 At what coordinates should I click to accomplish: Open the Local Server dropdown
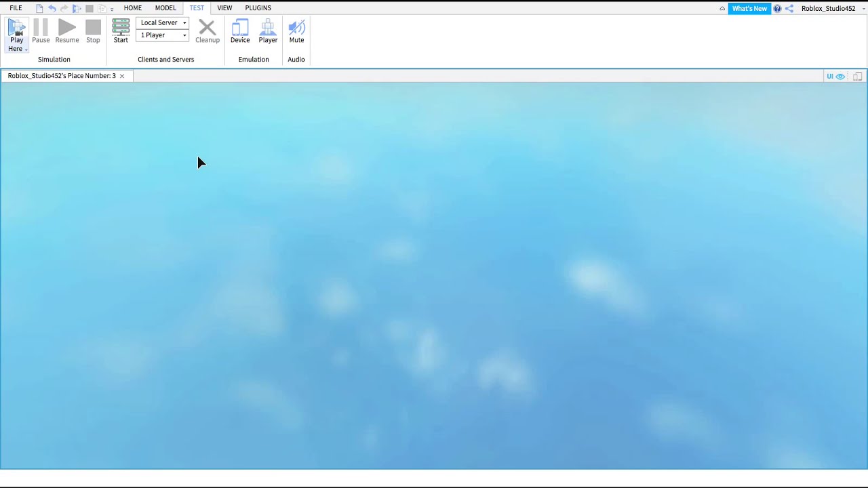tap(163, 22)
